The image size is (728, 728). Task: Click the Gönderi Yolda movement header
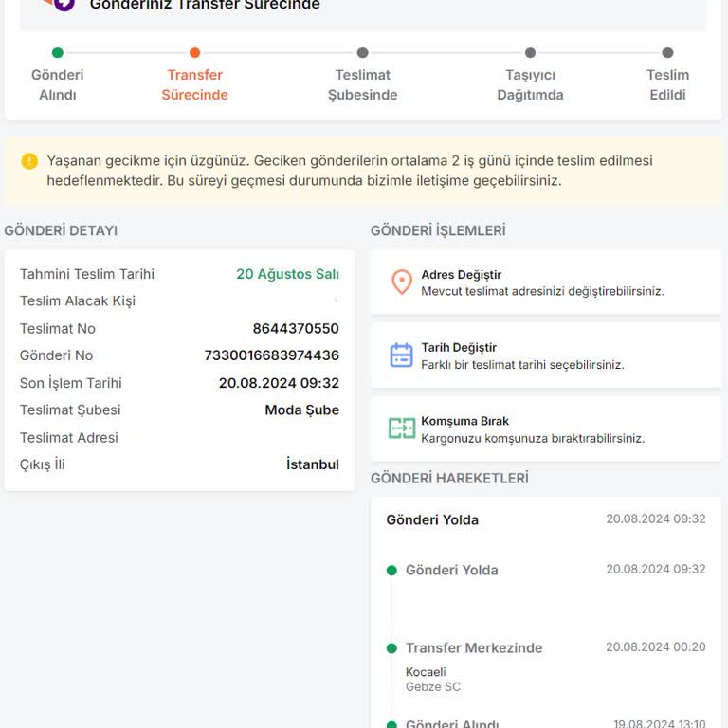(x=432, y=519)
